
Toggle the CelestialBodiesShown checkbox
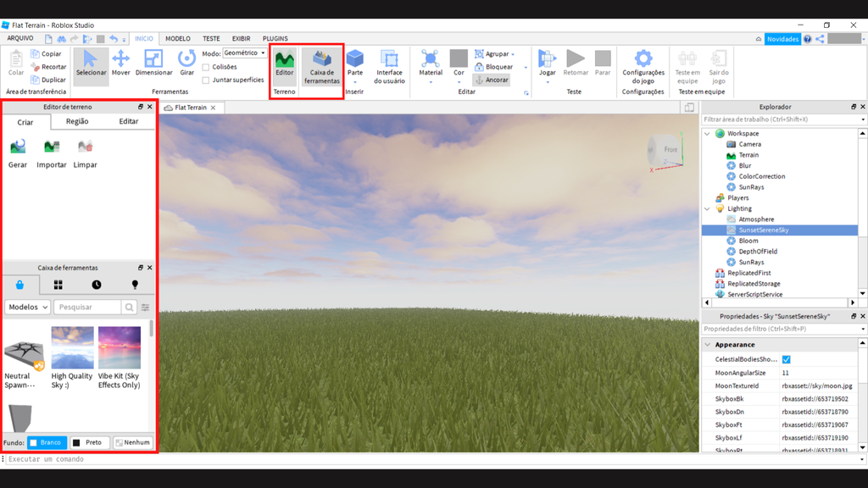pyautogui.click(x=786, y=359)
